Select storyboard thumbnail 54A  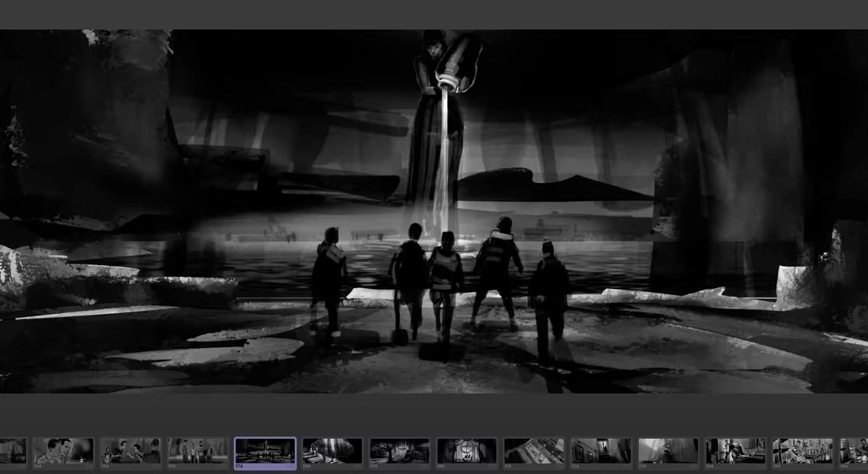click(x=63, y=453)
